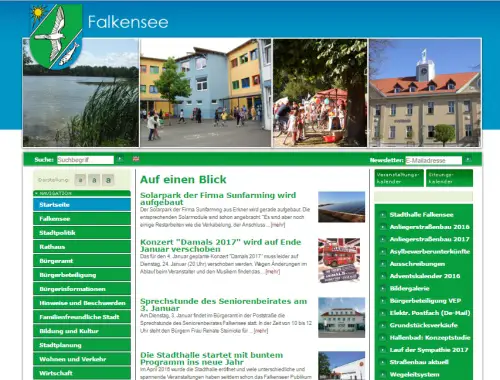Viewport: 500px width, 380px height.
Task: Open the Bürgeramt navigation item
Action: click(82, 261)
